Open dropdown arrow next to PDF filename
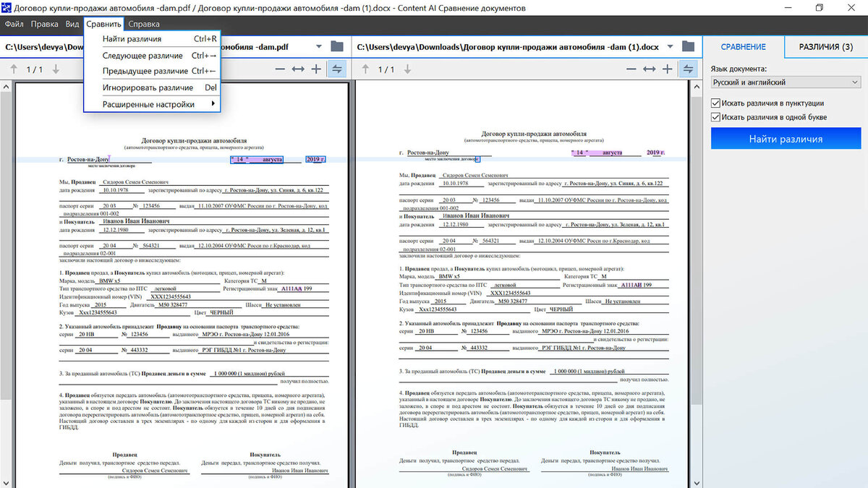This screenshot has height=488, width=868. (318, 45)
